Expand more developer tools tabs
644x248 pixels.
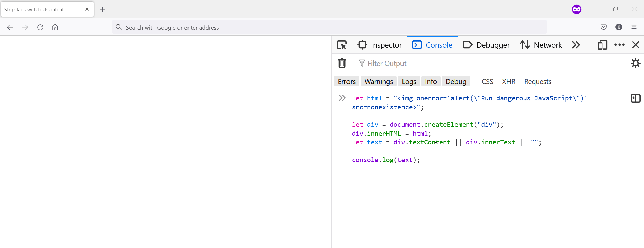(x=576, y=45)
